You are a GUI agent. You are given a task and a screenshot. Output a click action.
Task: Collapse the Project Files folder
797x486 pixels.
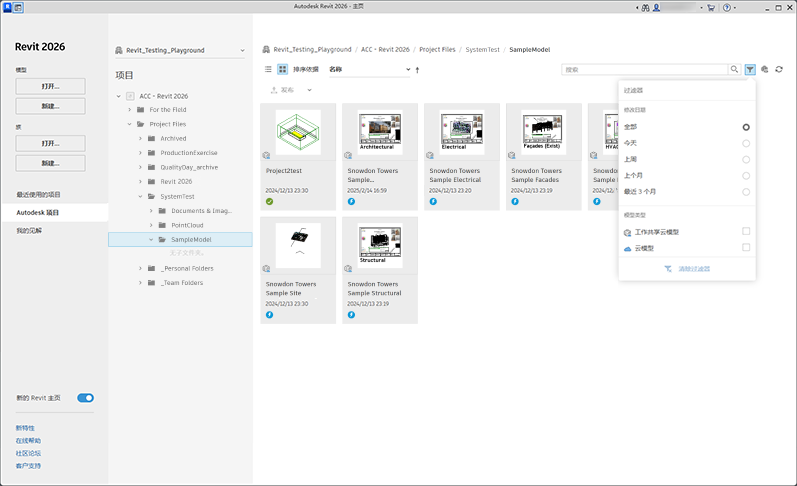point(130,124)
